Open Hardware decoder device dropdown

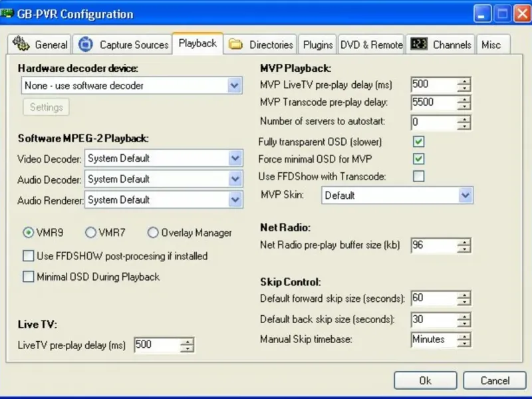point(235,85)
